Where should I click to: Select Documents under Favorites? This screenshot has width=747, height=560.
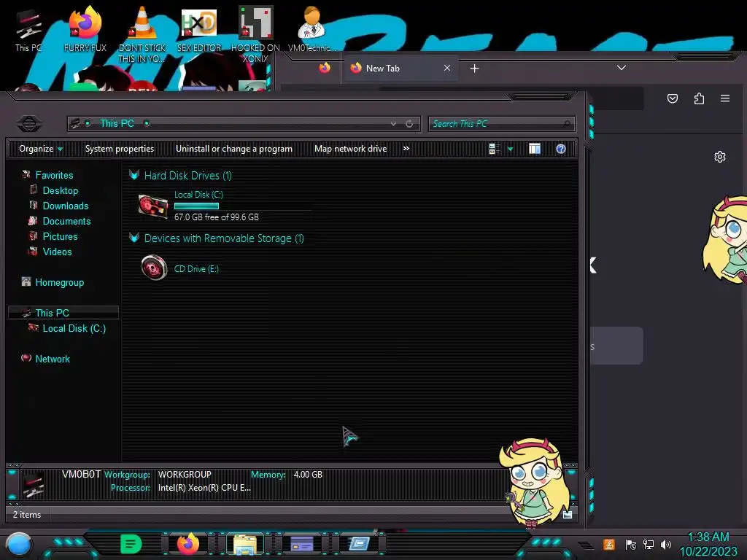[66, 221]
